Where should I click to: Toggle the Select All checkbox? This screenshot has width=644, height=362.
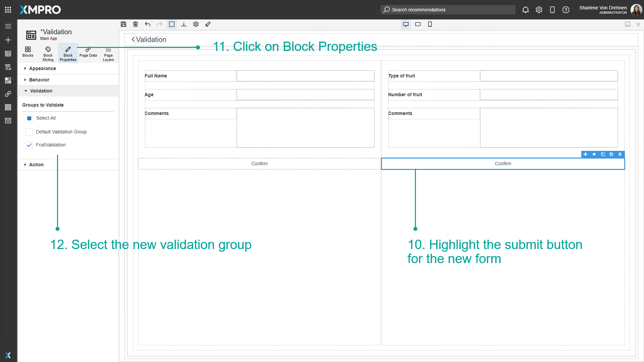[x=29, y=118]
